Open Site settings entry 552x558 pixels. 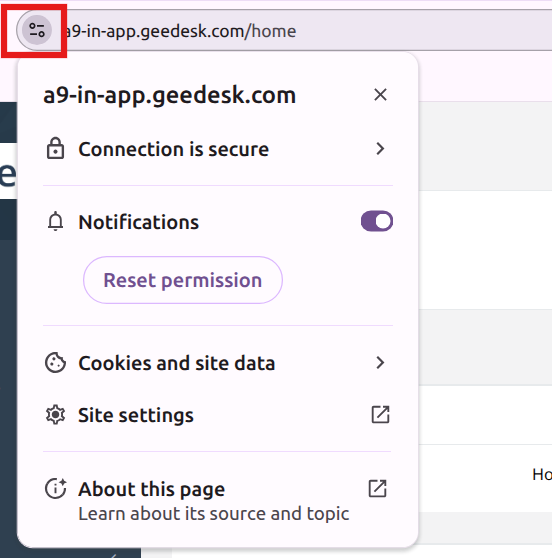(x=218, y=415)
